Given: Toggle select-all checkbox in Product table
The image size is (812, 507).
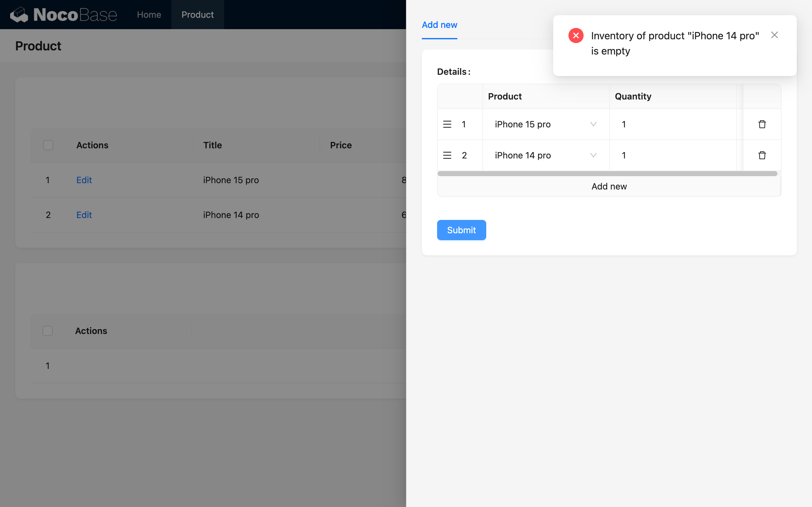Looking at the screenshot, I should click(48, 145).
